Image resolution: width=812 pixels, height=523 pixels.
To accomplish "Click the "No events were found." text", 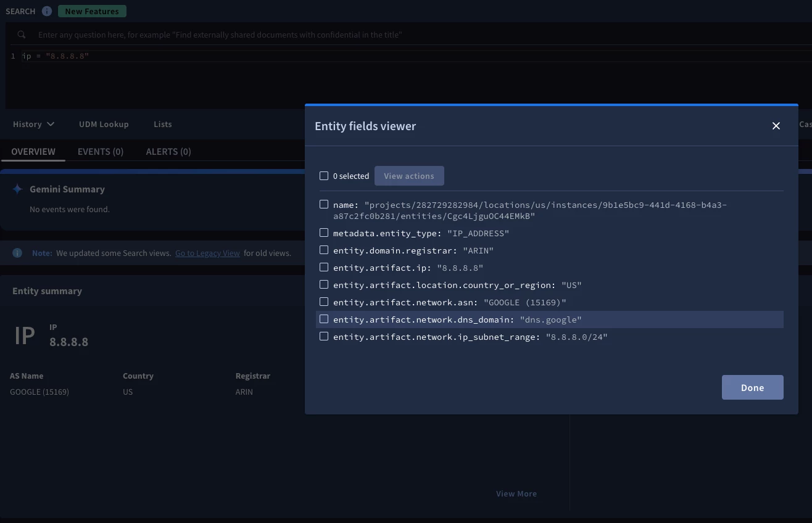I will (70, 209).
